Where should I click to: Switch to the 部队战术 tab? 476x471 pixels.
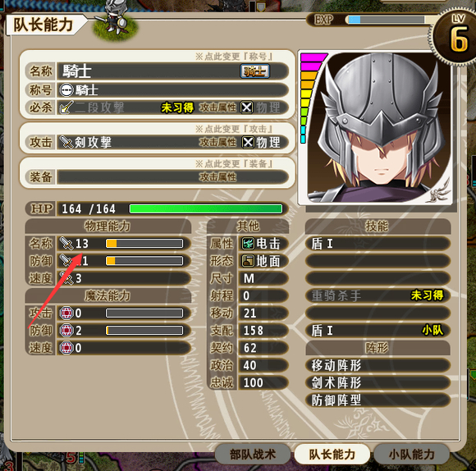253,455
